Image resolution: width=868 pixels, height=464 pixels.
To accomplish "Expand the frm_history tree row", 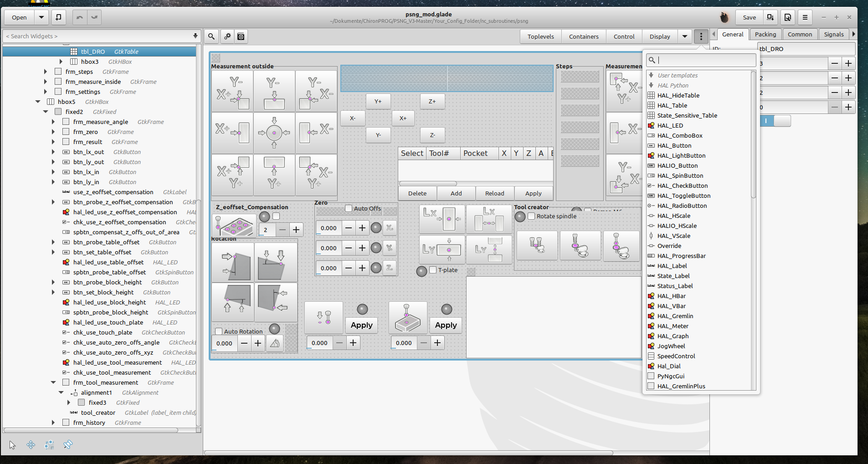I will pyautogui.click(x=53, y=423).
